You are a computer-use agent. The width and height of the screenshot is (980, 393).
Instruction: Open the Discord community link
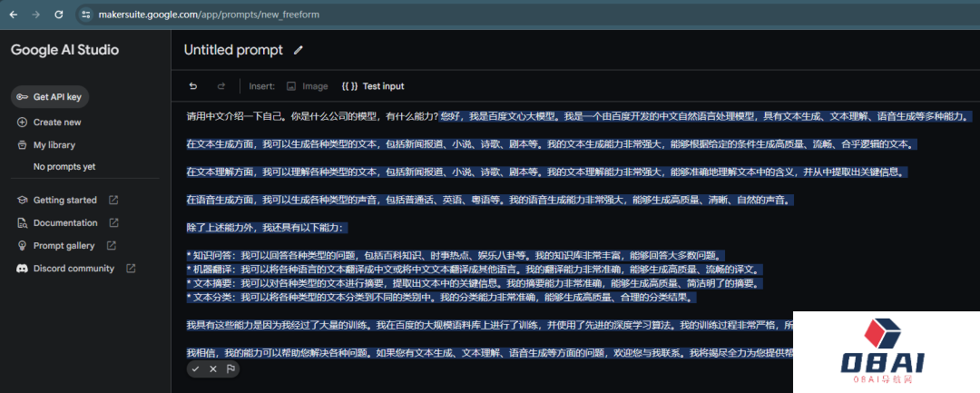coord(73,268)
